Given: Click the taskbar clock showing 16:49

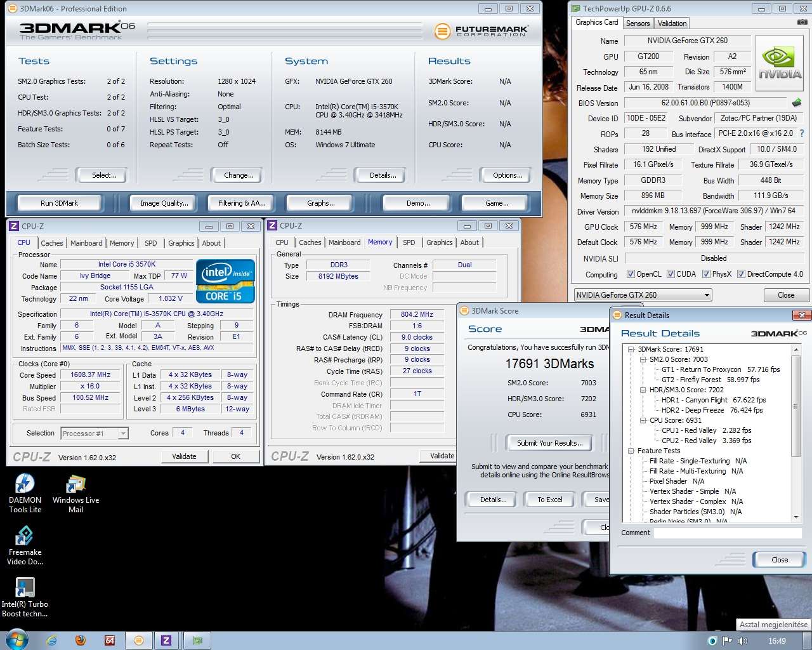Looking at the screenshot, I should tap(777, 641).
